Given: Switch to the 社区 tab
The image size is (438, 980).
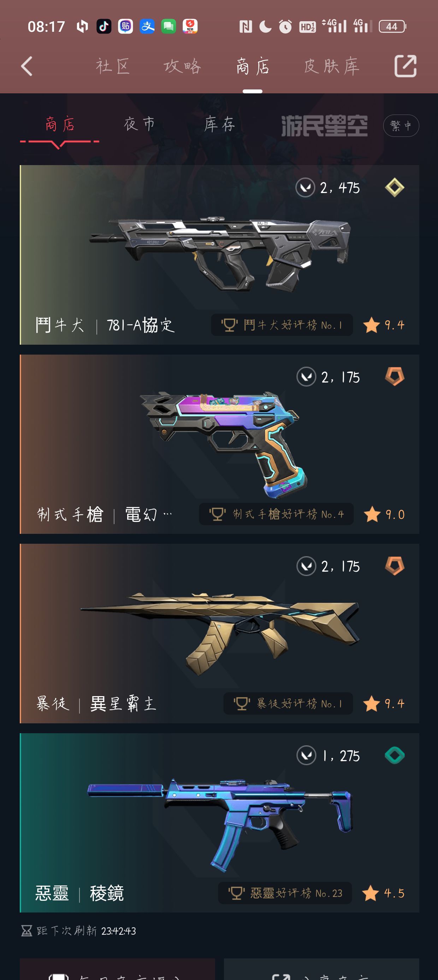Looking at the screenshot, I should coord(113,66).
